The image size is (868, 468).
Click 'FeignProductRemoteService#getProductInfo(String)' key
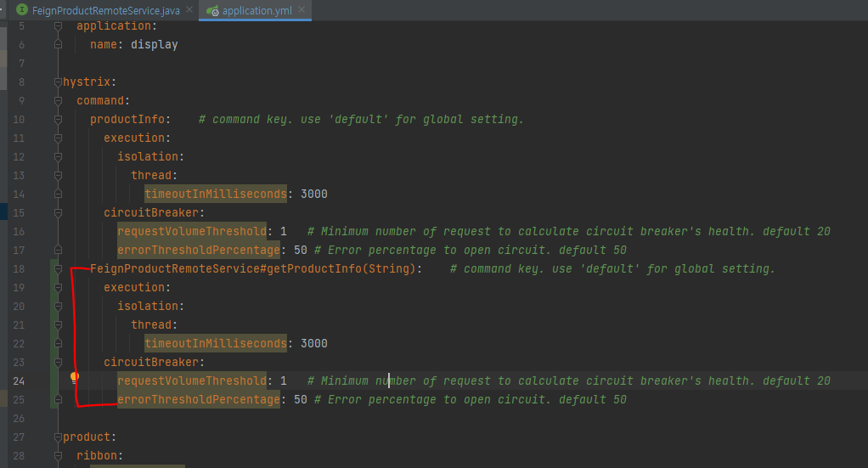pos(252,269)
